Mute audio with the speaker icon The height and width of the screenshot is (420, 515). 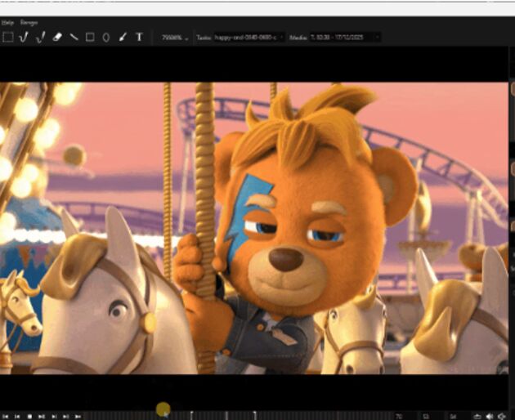[490, 416]
